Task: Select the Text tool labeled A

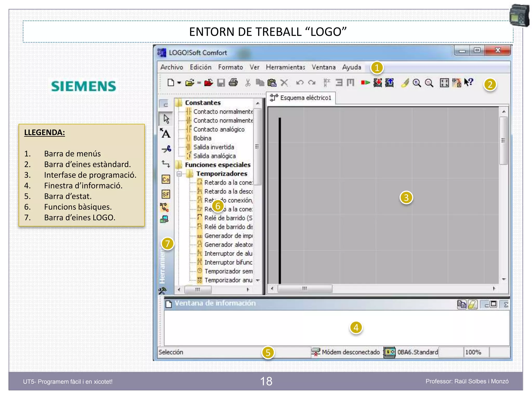Action: (x=165, y=133)
